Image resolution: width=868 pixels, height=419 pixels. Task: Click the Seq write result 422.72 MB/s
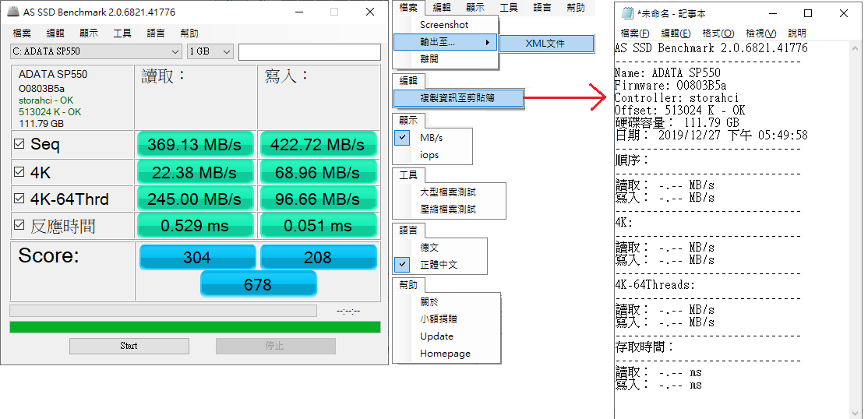[x=318, y=144]
